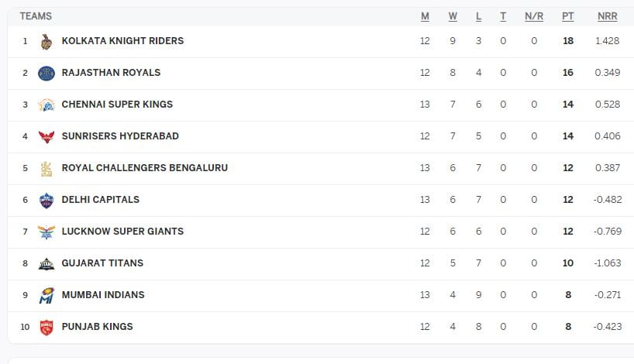
Task: Open the Kolkata Knight Riders team name
Action: click(x=122, y=41)
